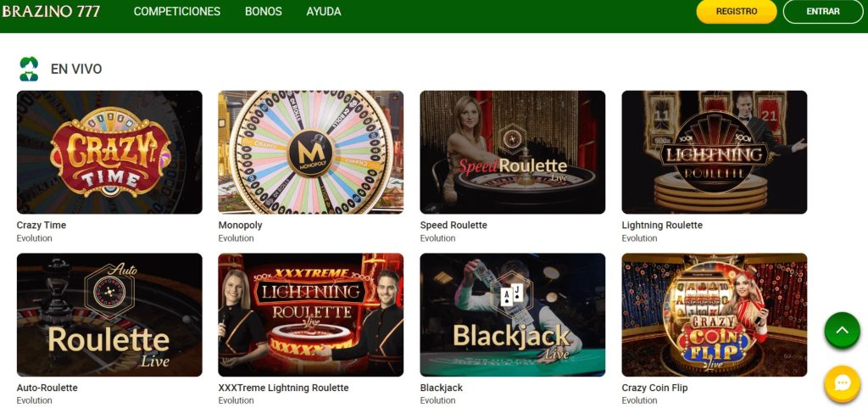Viewport: 868px width, 408px height.
Task: Launch the Speed Roulette thumbnail
Action: tap(513, 152)
